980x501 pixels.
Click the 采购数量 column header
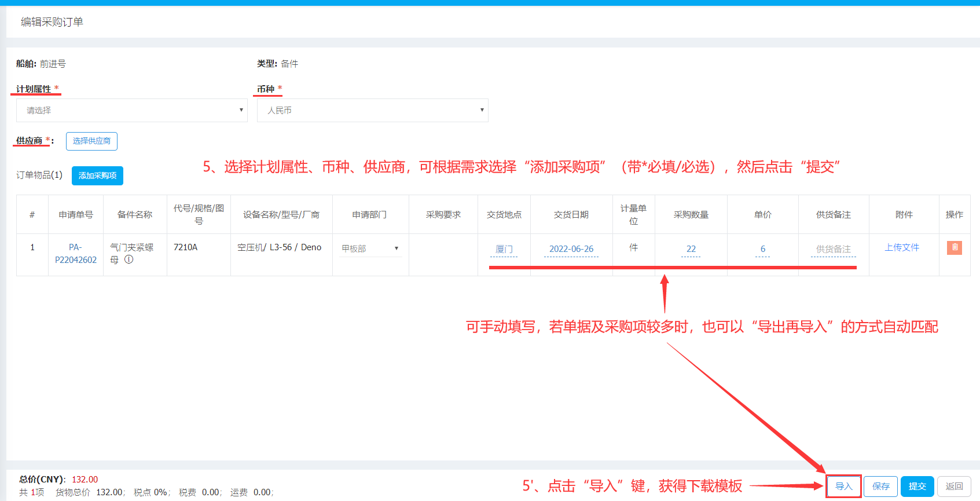[x=691, y=214]
